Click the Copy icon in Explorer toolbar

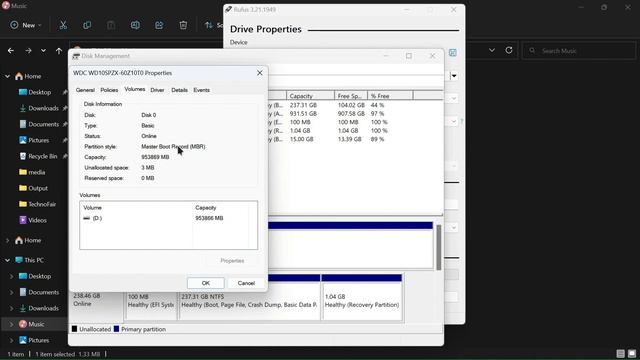[87, 25]
